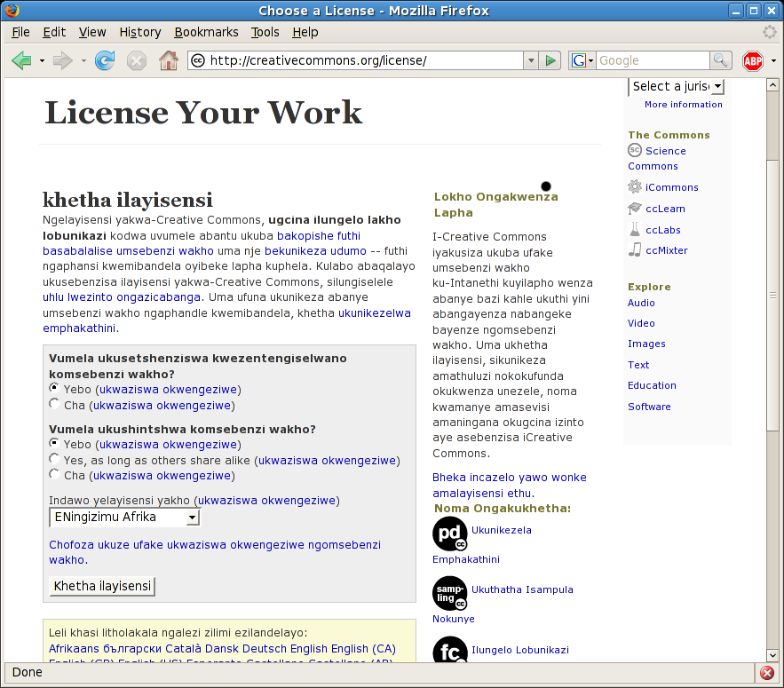
Task: Click the 'Bheka incazelo yawo wonke amalayisensi ethu' link
Action: point(509,485)
